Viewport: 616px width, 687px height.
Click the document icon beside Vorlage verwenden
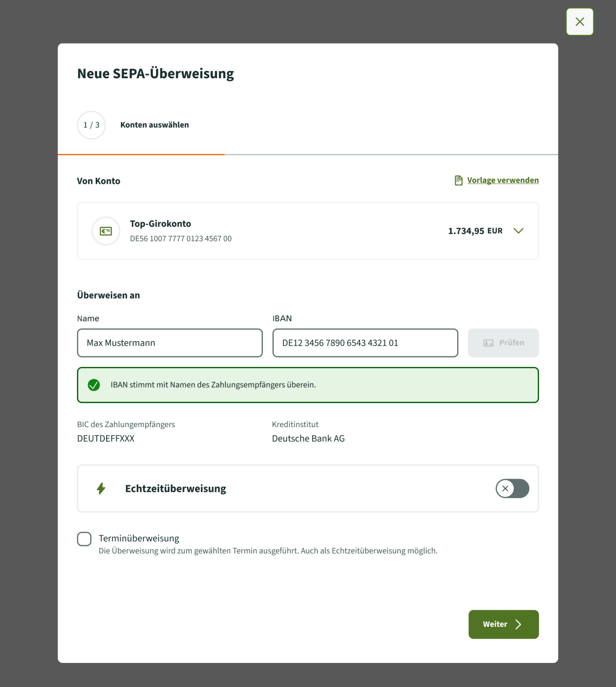pos(458,180)
